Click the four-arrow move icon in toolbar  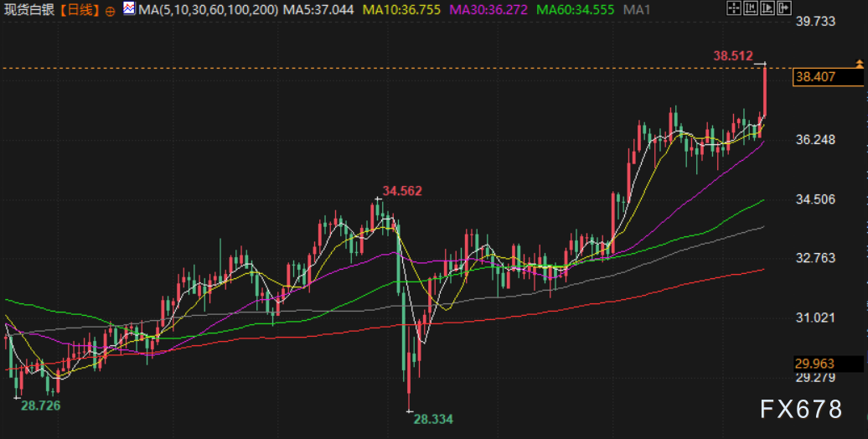coord(733,9)
